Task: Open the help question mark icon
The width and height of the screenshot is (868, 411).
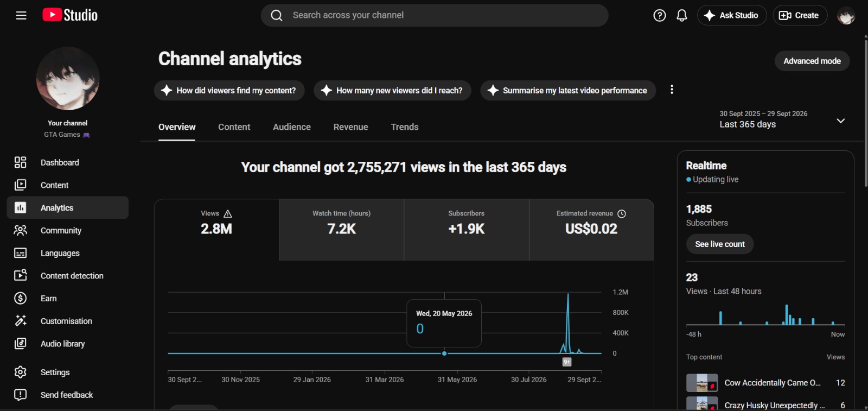Action: pyautogui.click(x=660, y=15)
